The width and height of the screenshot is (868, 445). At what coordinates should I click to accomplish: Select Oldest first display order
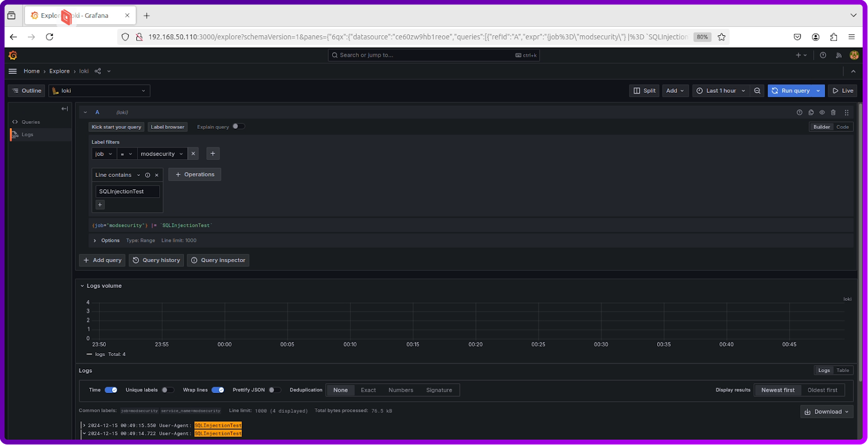[x=822, y=390]
